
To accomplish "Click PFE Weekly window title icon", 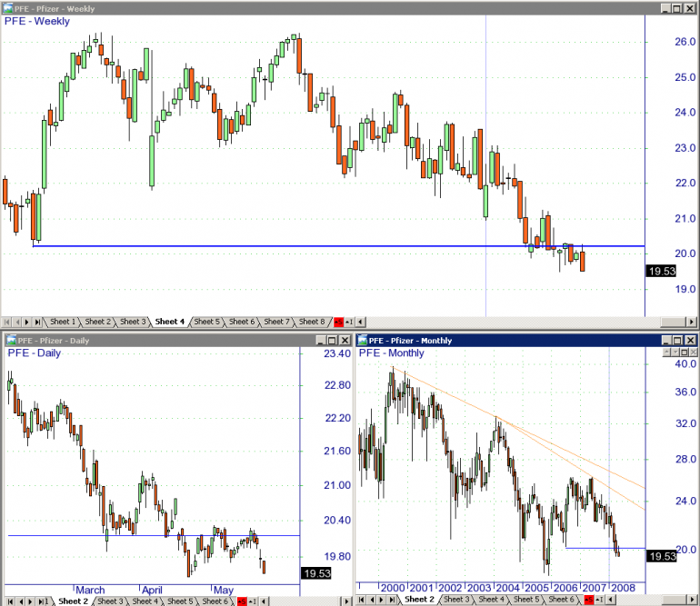I will [x=7, y=8].
